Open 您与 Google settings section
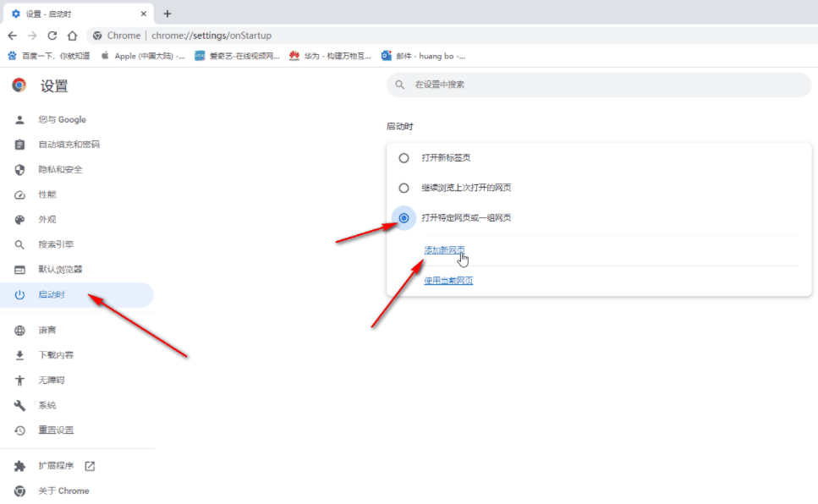The height and width of the screenshot is (504, 818). 62,120
